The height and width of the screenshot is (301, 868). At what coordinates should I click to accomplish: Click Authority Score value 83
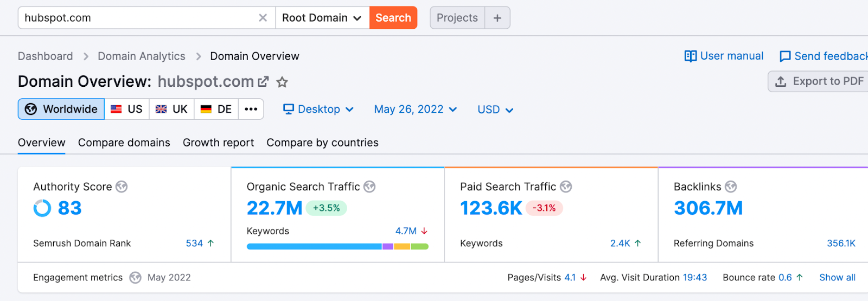pos(70,208)
